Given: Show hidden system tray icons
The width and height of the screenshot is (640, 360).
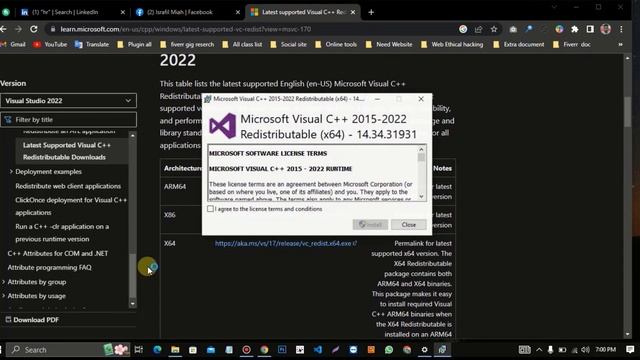Looking at the screenshot, I should point(539,349).
